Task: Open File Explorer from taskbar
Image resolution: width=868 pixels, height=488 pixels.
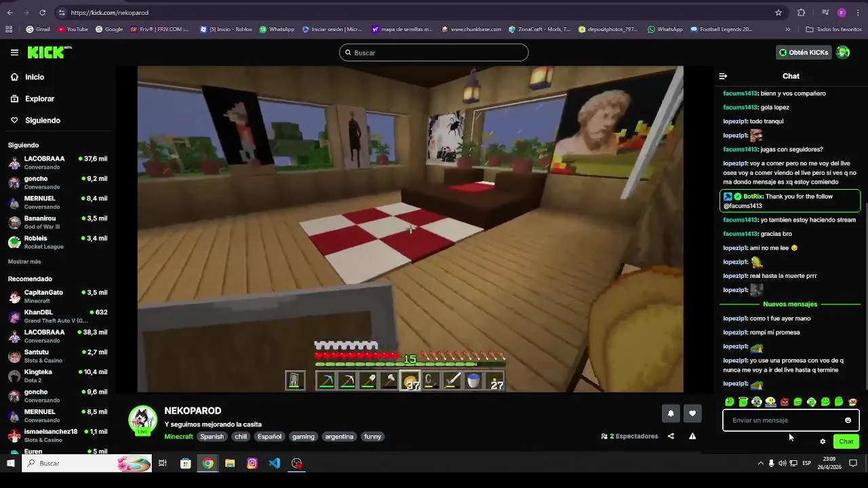Action: point(230,464)
